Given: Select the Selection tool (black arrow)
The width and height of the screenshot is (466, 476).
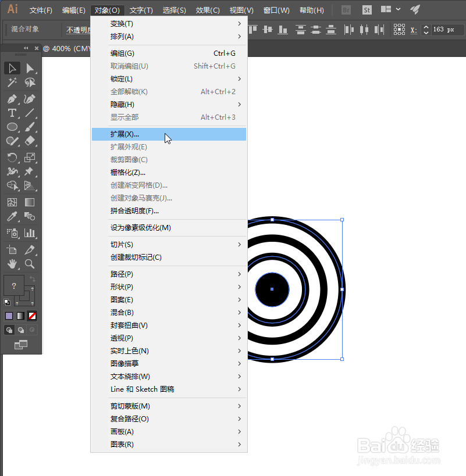Looking at the screenshot, I should (12, 69).
